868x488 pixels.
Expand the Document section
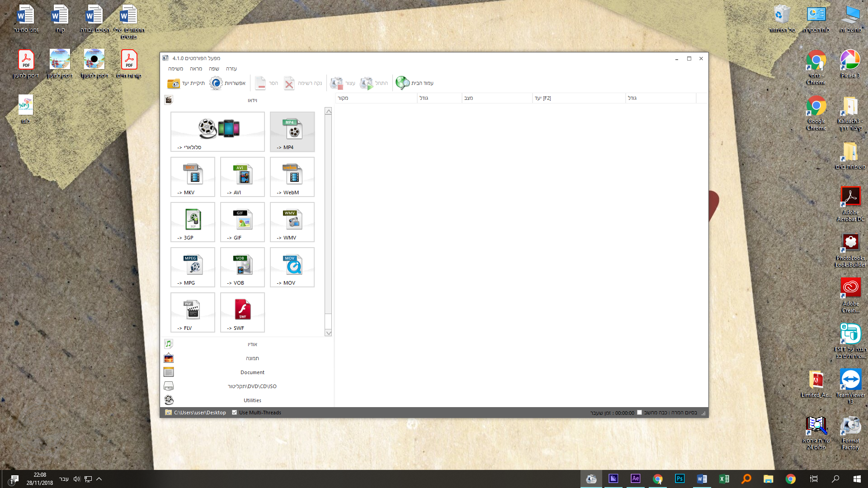tap(252, 372)
